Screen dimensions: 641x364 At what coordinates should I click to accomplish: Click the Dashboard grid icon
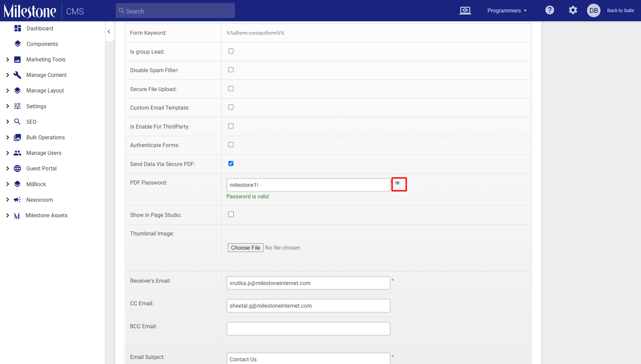click(18, 28)
